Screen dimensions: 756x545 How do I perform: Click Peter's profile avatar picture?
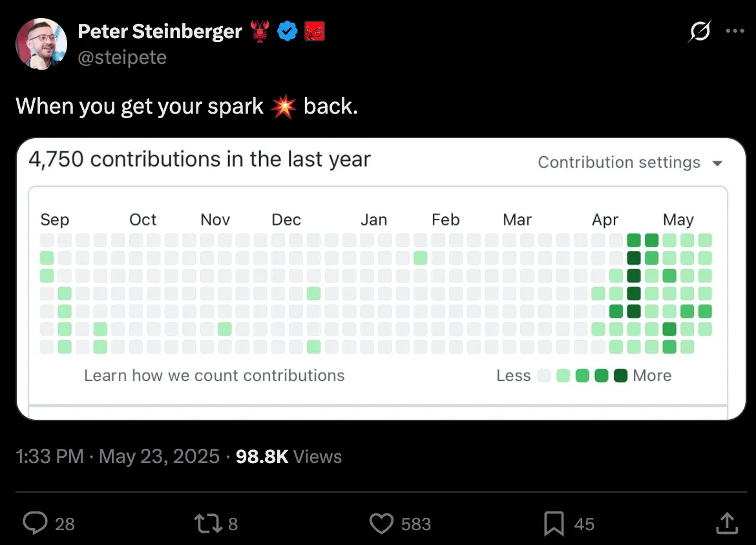pos(41,43)
